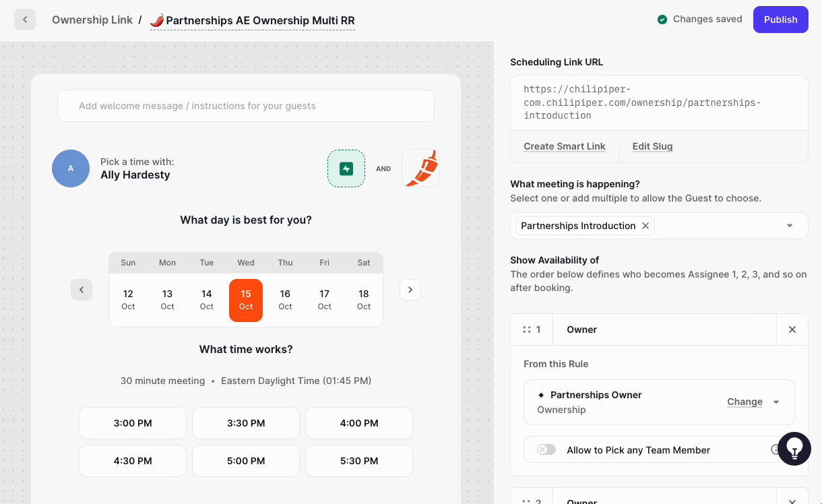Screen dimensions: 822x504
Task: Click the green lightning bolt integration icon
Action: pos(346,168)
